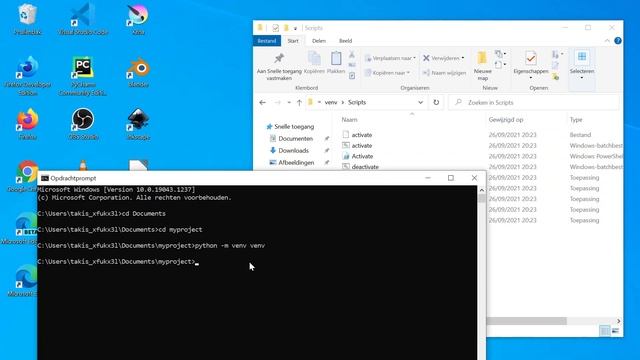Expand the address bar history dropdown
The height and width of the screenshot is (360, 640).
click(420, 102)
